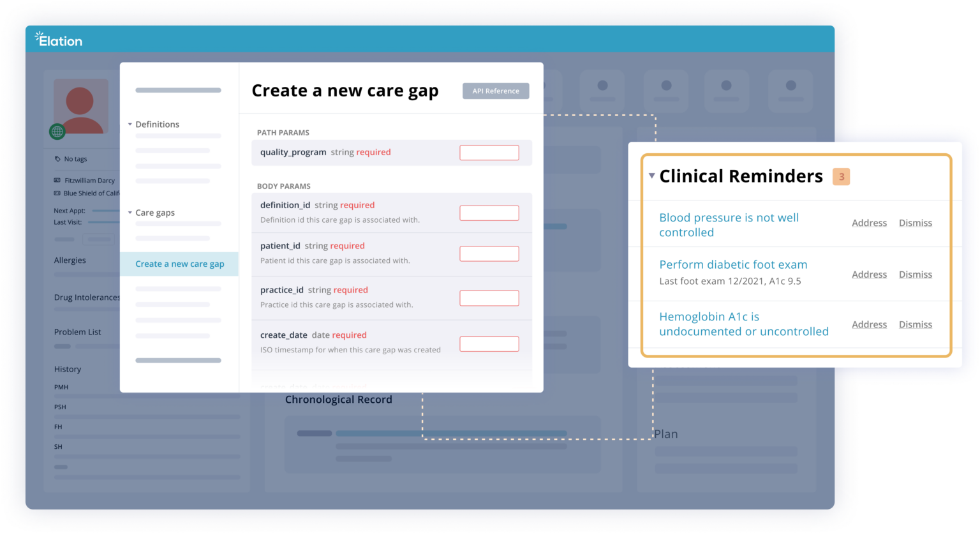This screenshot has width=980, height=535.
Task: Dismiss the blood pressure reminder
Action: click(915, 223)
